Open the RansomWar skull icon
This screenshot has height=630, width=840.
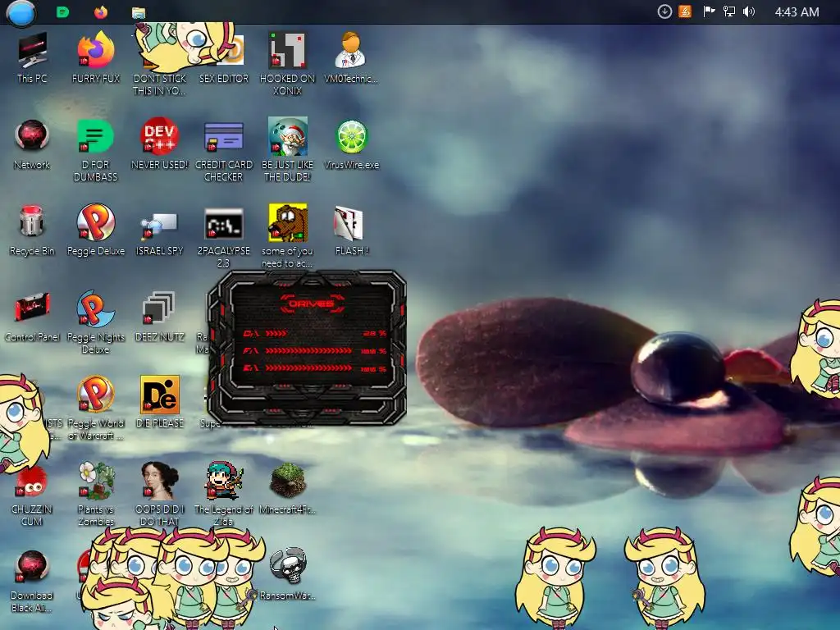click(288, 574)
